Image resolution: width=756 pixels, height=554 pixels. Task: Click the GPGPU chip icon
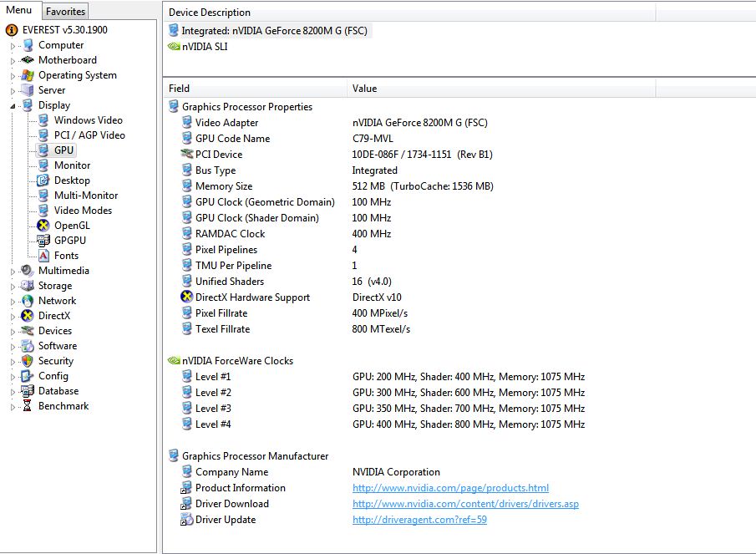pos(43,240)
